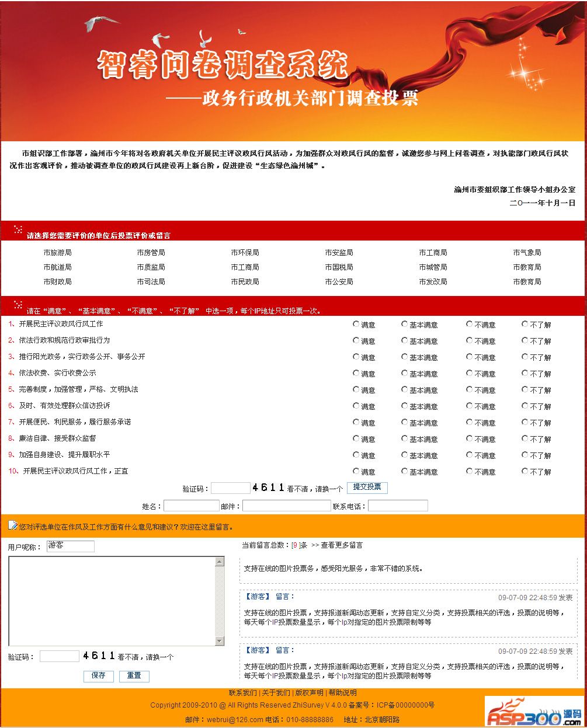
Task: Click the 姓名 name input field
Action: tap(192, 505)
